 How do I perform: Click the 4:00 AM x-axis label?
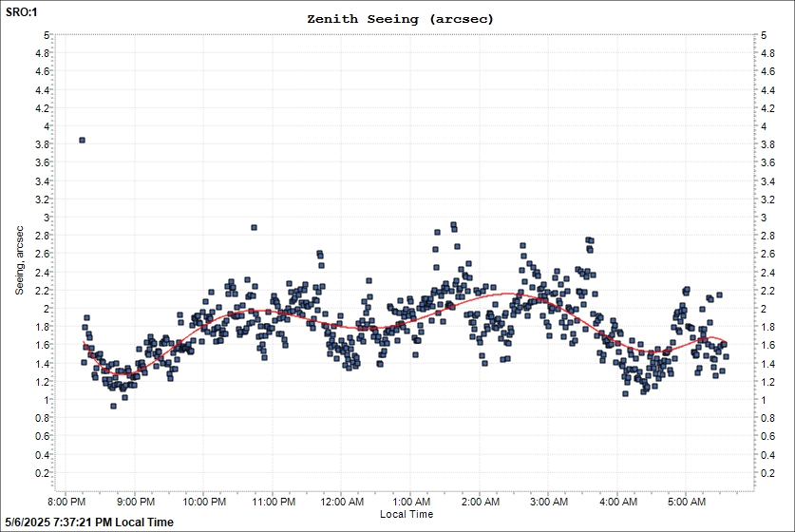click(617, 502)
